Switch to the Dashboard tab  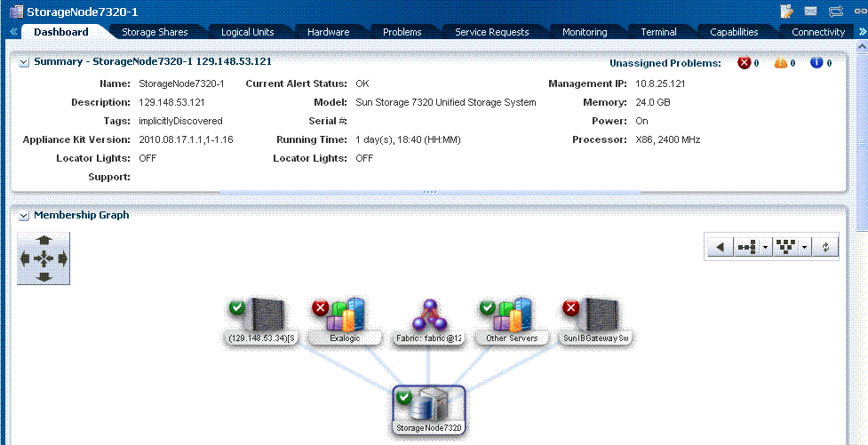coord(61,32)
